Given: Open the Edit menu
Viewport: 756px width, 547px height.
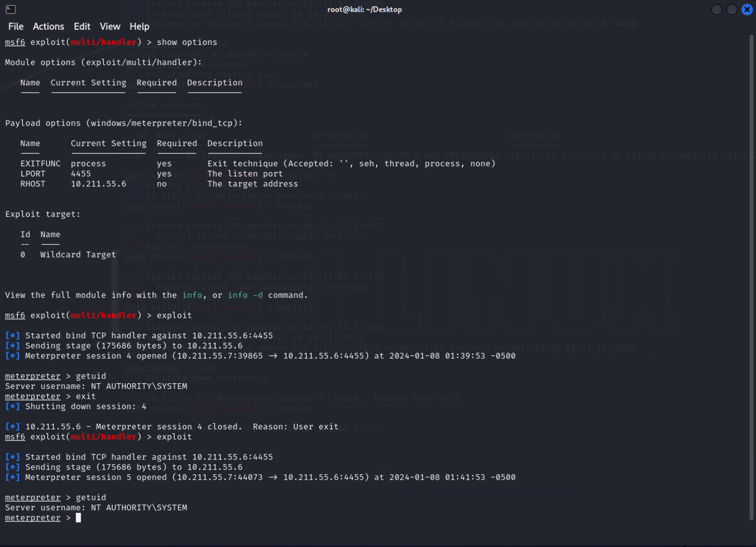Looking at the screenshot, I should (82, 26).
